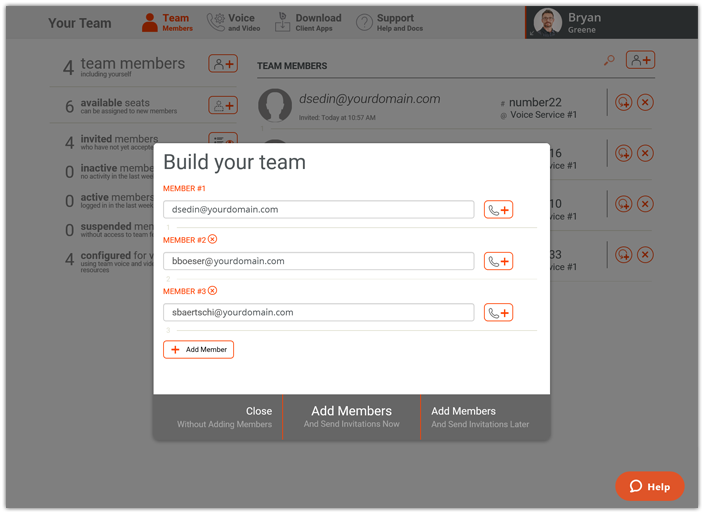Screen dimensions: 704x514
Task: Delete dsedin@yourdomain.com using the circle X icon
Action: 646,102
